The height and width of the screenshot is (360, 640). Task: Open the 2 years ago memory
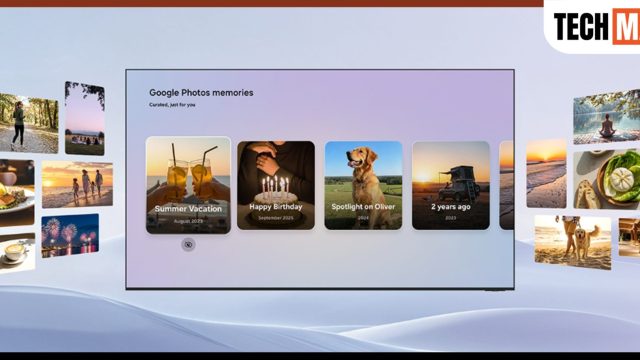pos(451,185)
